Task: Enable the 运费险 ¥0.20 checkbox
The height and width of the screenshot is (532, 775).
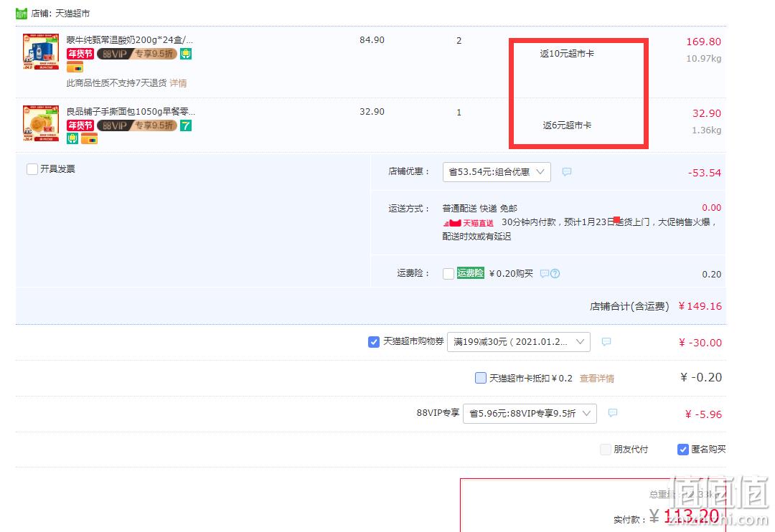Action: (448, 274)
